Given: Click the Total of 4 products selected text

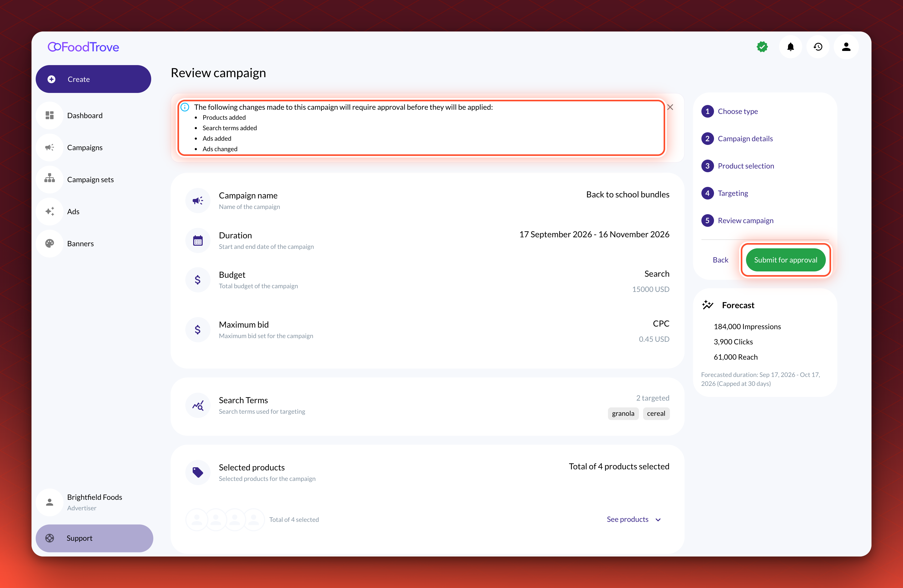Looking at the screenshot, I should (x=619, y=467).
